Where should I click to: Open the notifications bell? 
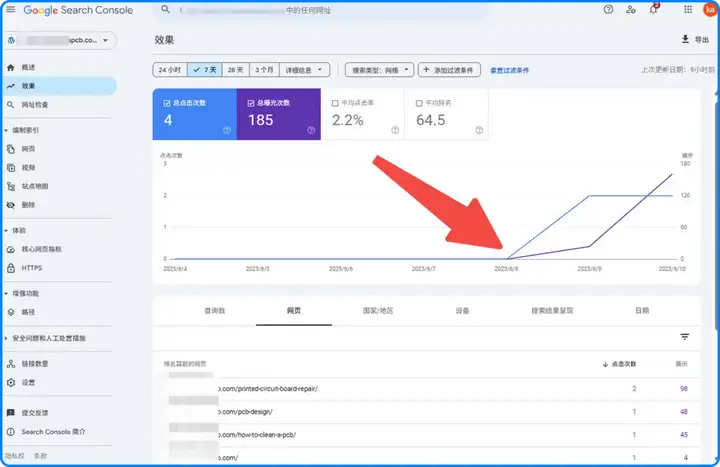click(654, 9)
